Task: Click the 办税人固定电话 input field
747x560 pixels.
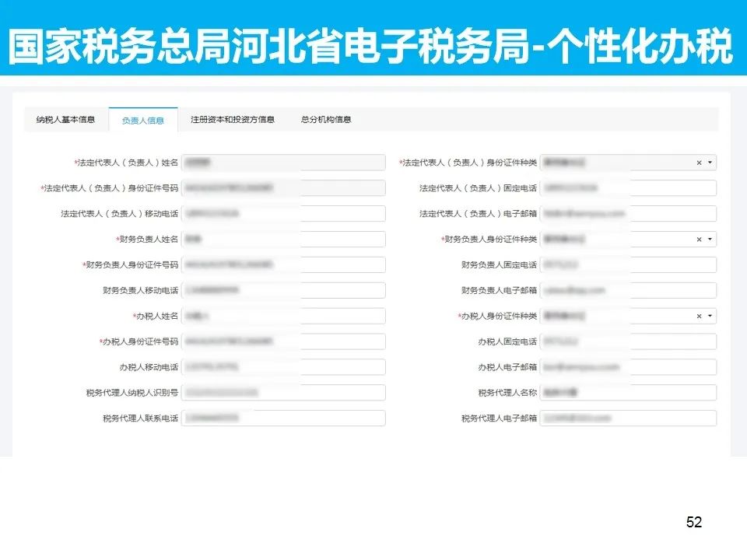Action: point(629,341)
